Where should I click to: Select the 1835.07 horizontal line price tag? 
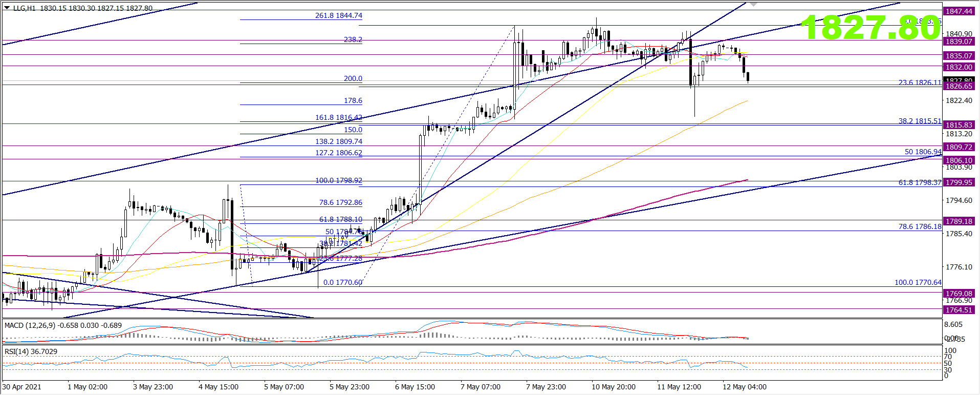pos(959,56)
